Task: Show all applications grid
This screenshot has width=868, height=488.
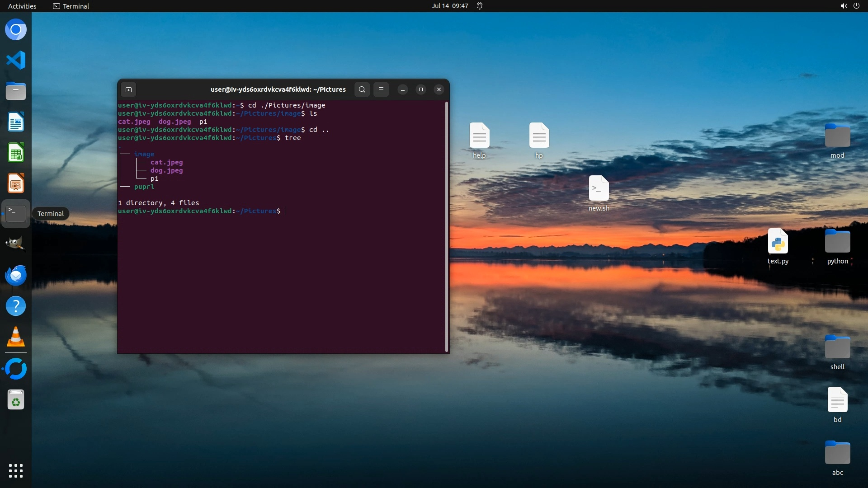Action: [16, 470]
